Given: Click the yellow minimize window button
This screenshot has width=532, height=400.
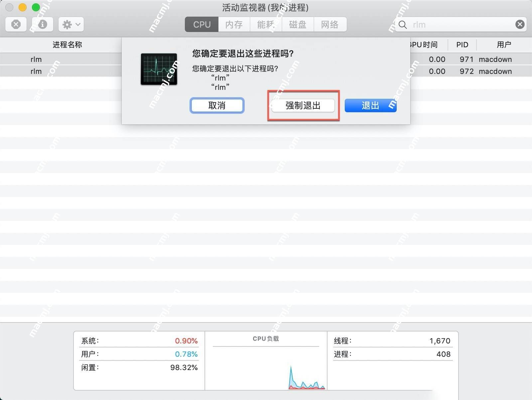Looking at the screenshot, I should tap(22, 7).
